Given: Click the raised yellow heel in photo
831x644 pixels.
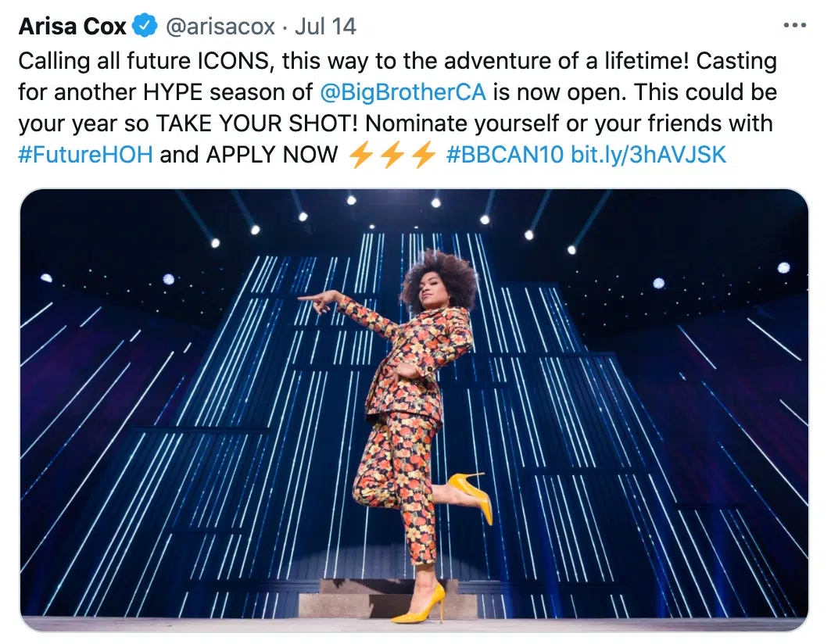Looking at the screenshot, I should pos(471,496).
